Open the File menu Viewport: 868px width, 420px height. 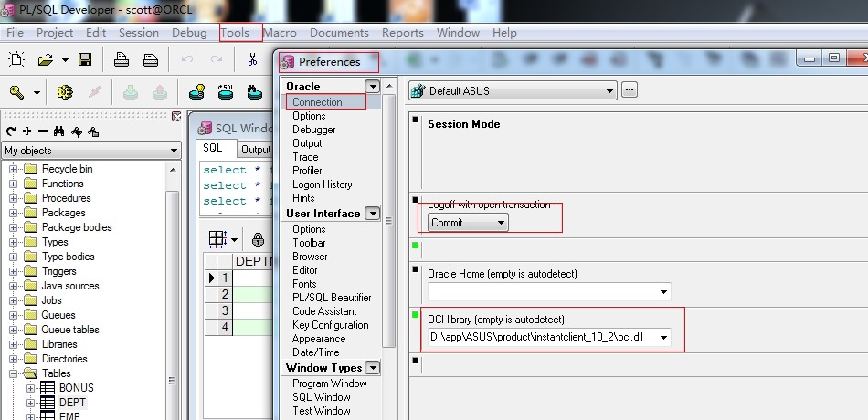(x=15, y=33)
